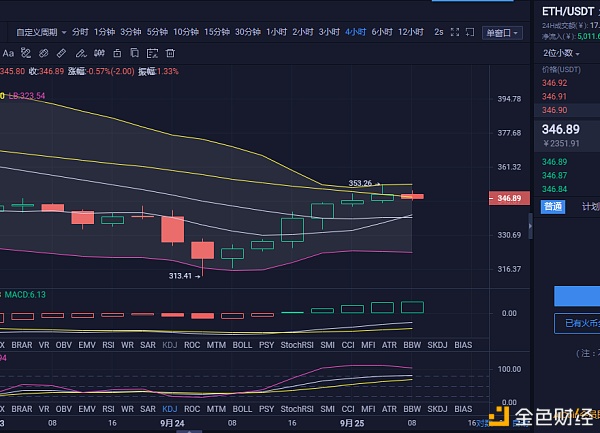Select BOLL in the MACD panel's indicator row

pos(242,345)
